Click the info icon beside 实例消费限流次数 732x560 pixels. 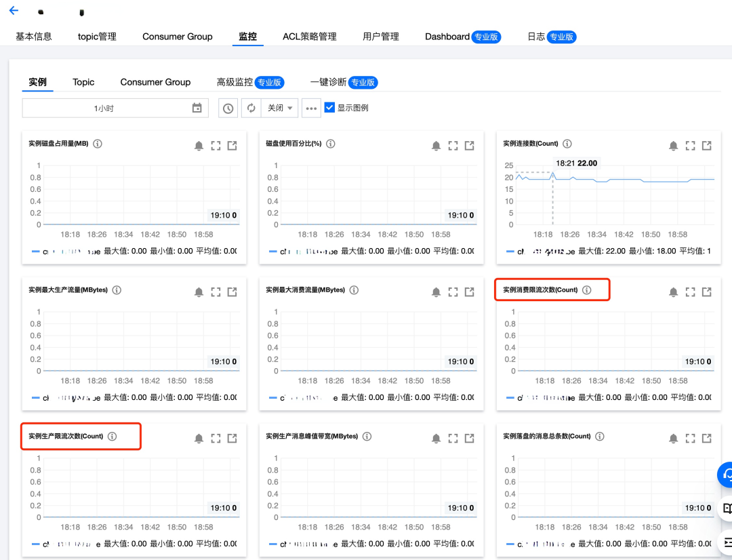(x=587, y=289)
